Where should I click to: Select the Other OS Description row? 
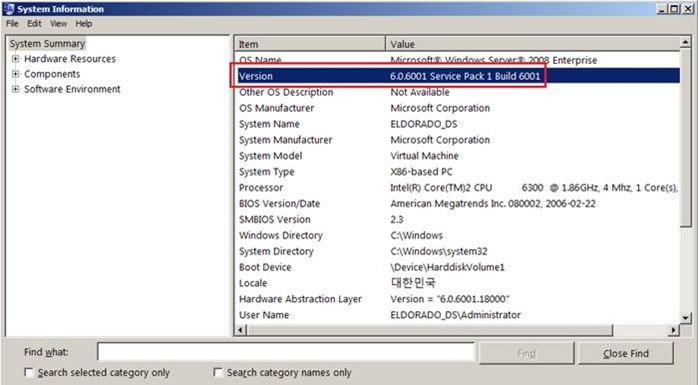pyautogui.click(x=457, y=92)
